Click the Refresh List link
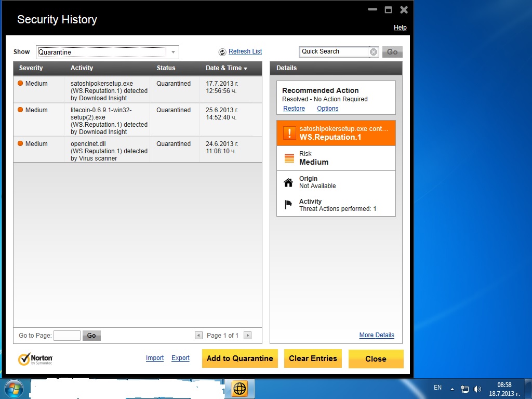532x399 pixels. coord(245,51)
